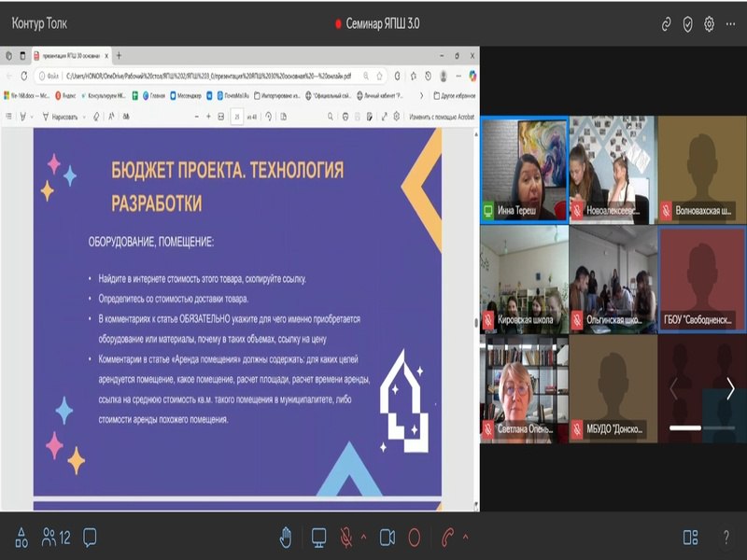
Task: Click Изменить с помощью Acrobat
Action: [442, 117]
